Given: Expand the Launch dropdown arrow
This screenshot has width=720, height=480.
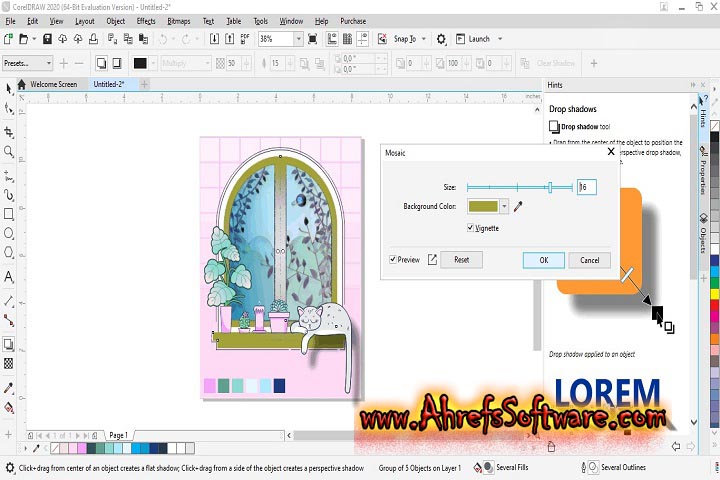Looking at the screenshot, I should (x=500, y=39).
